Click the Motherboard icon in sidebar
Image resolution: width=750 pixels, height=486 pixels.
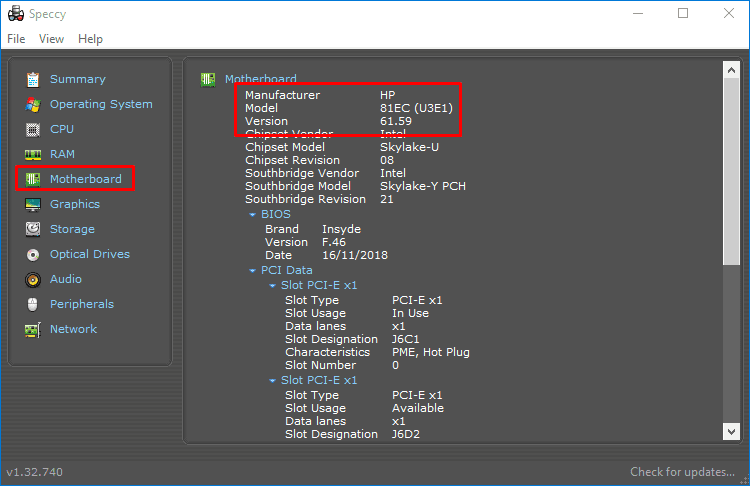point(33,179)
